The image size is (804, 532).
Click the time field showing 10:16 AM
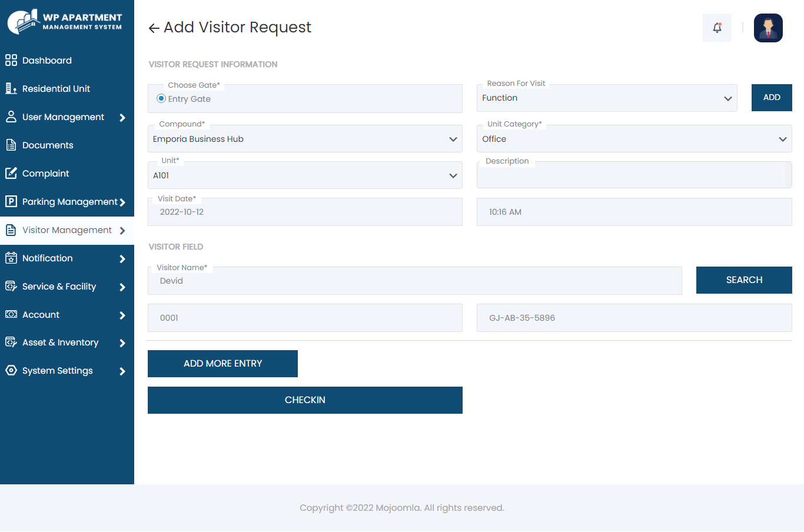pos(634,212)
